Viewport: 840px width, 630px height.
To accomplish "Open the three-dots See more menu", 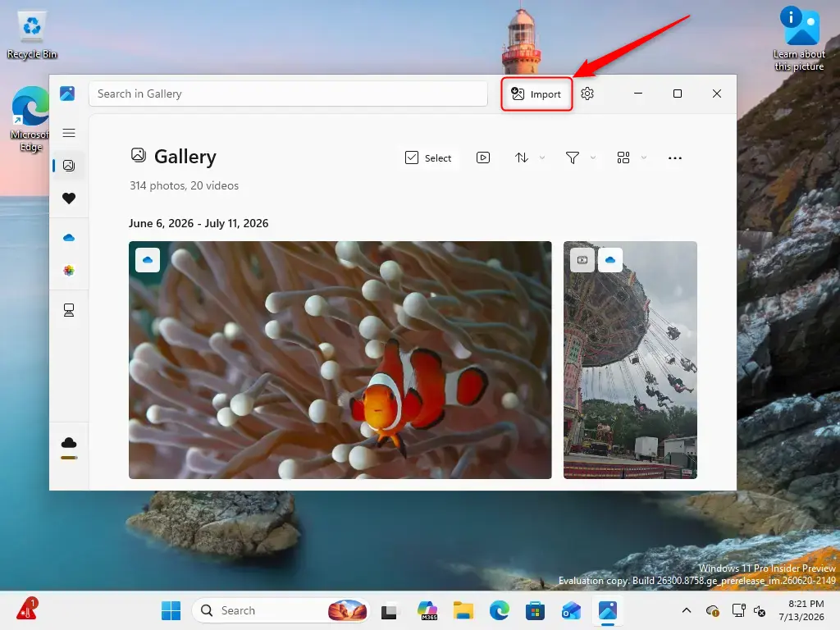I will (675, 158).
